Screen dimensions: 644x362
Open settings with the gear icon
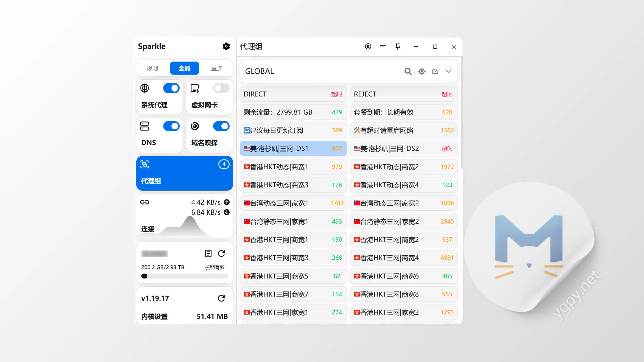[226, 46]
